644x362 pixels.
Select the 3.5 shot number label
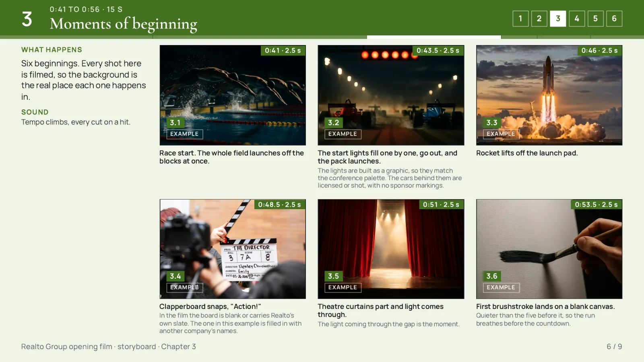pyautogui.click(x=333, y=276)
